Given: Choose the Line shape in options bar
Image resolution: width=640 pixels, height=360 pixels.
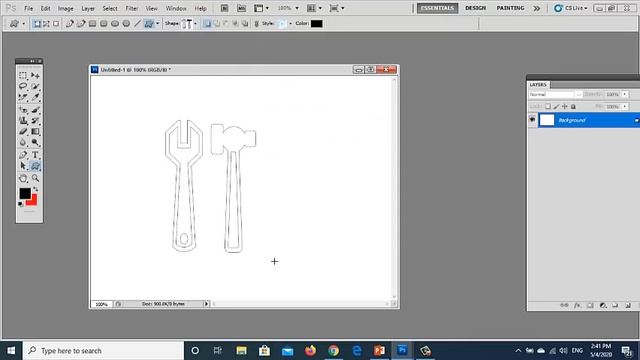Looking at the screenshot, I should pos(138,24).
